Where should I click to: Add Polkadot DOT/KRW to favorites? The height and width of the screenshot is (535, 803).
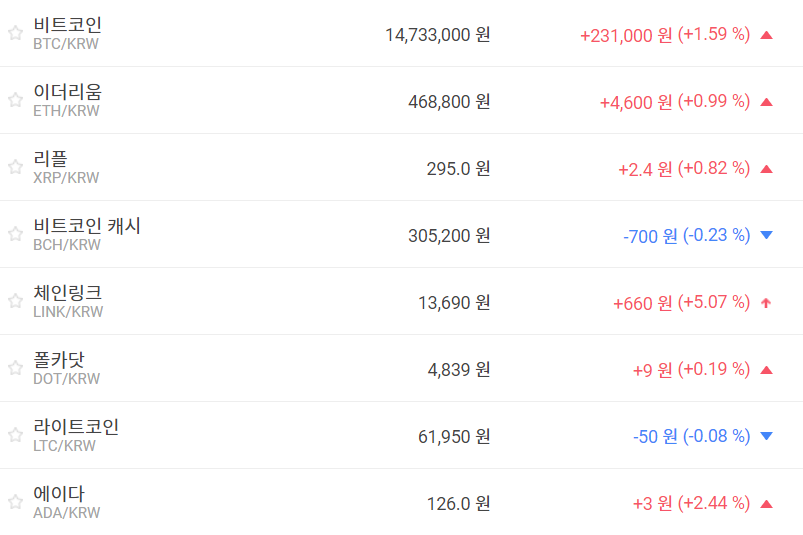[x=15, y=368]
